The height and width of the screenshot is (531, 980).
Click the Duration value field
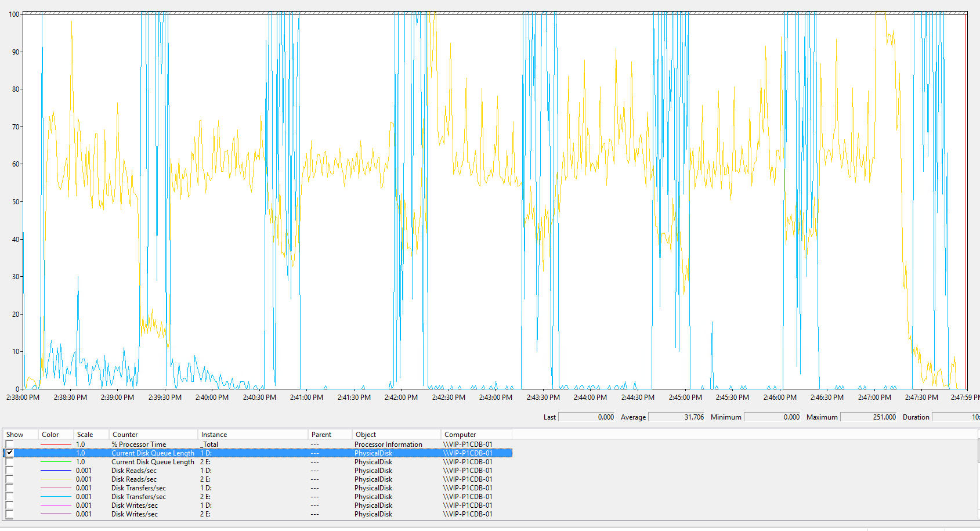point(956,417)
